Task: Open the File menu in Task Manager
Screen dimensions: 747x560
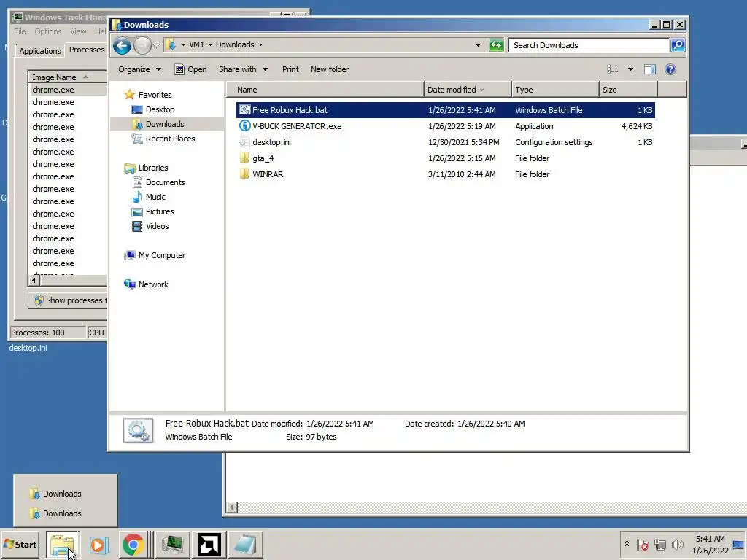Action: point(20,31)
